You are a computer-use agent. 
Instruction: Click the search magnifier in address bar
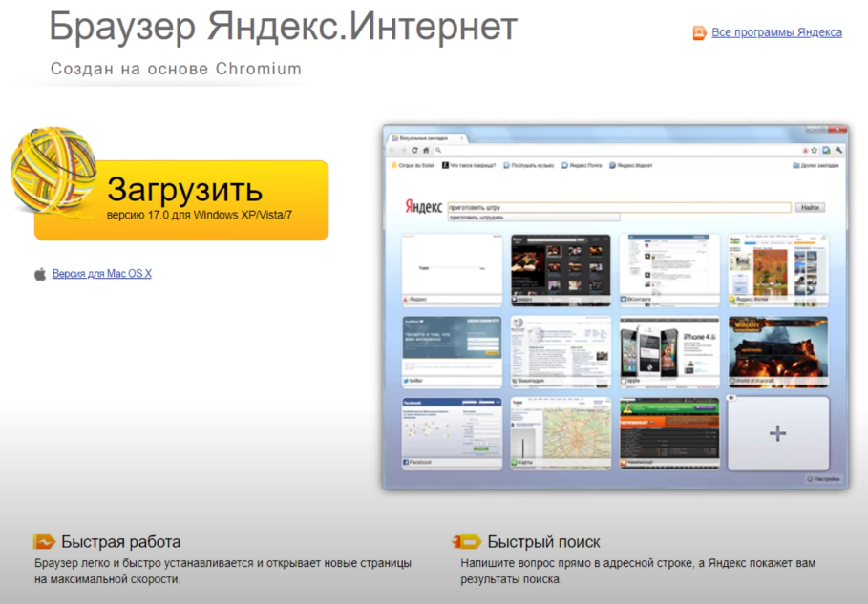[x=438, y=150]
